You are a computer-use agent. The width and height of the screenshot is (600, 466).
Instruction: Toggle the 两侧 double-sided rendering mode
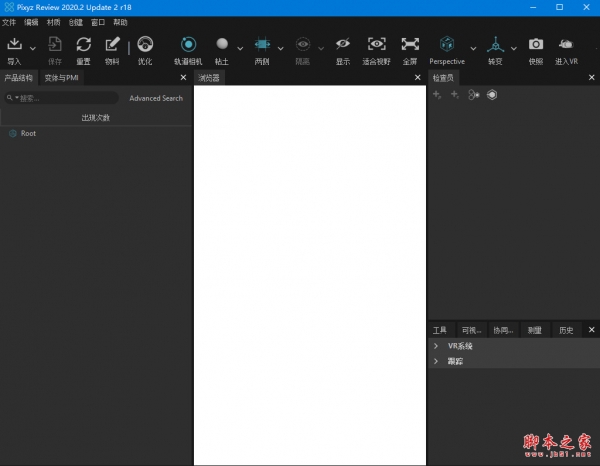[262, 45]
